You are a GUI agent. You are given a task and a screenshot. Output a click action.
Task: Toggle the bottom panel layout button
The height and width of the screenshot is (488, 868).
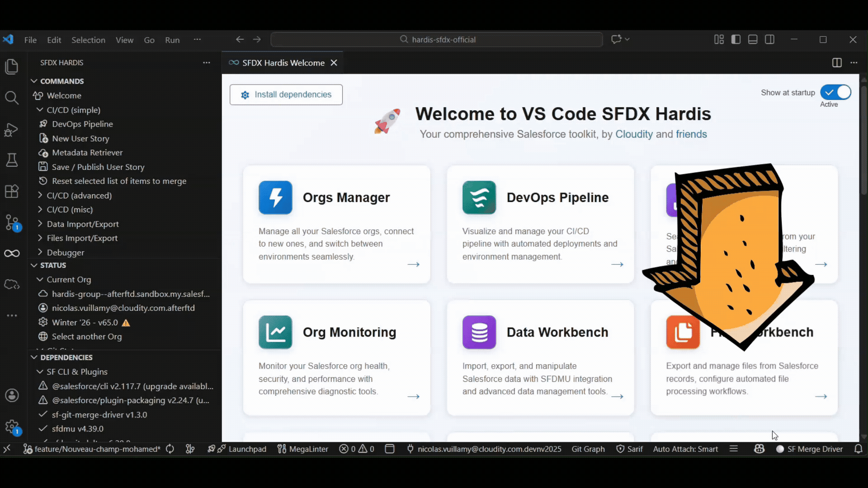click(x=753, y=40)
